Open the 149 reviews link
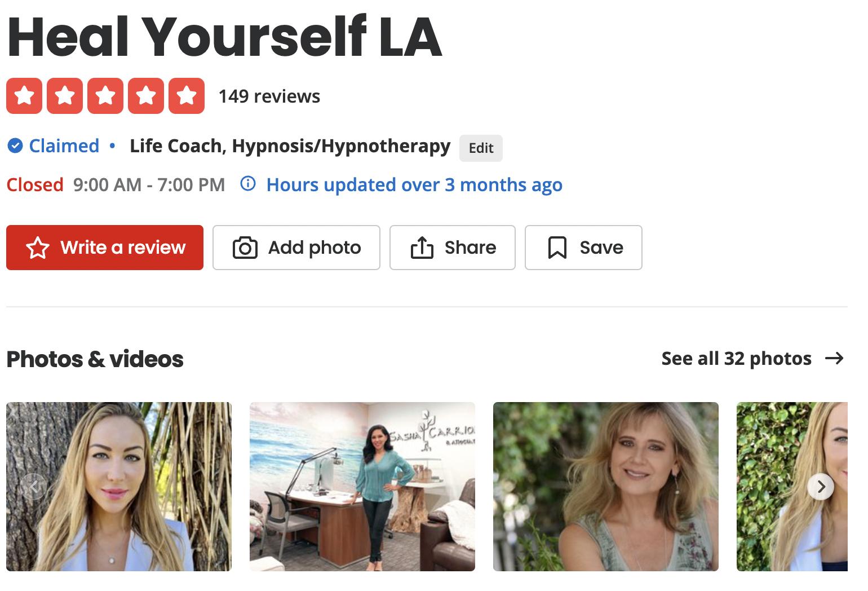Screen dimensions: 868x591 click(x=269, y=96)
